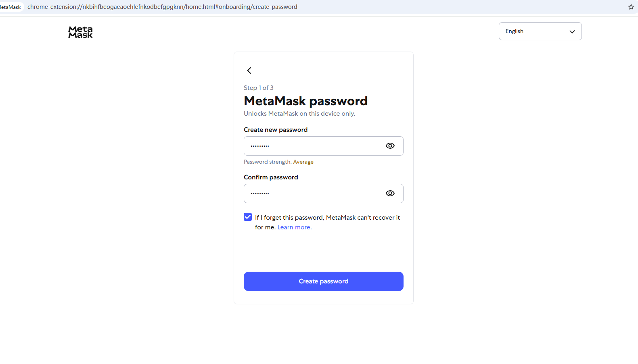
Task: Click the Step 1 of 3 indicator
Action: (259, 88)
